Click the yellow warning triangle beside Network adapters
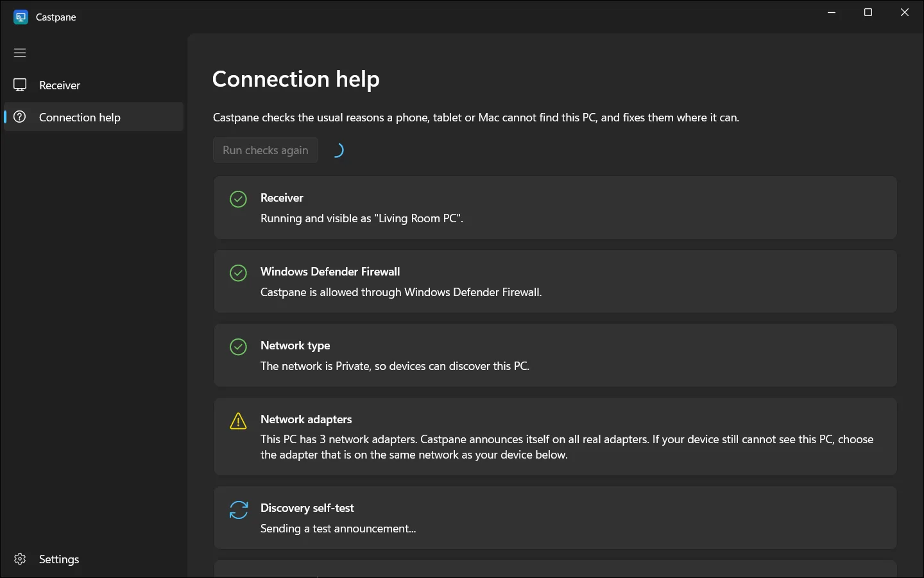 (238, 421)
